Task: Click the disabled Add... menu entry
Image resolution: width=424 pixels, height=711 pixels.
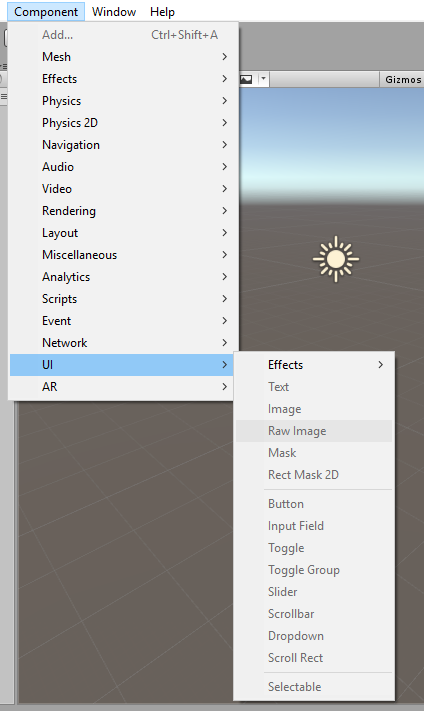Action: [x=122, y=35]
